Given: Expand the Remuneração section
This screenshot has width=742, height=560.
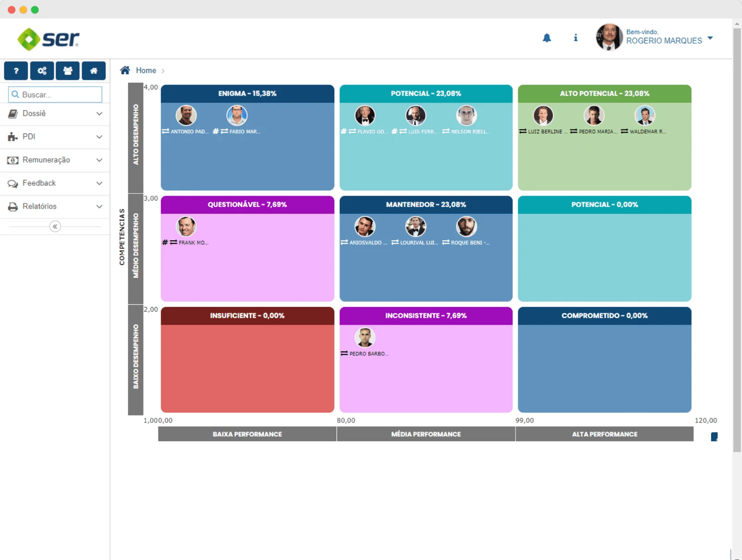Looking at the screenshot, I should 55,160.
